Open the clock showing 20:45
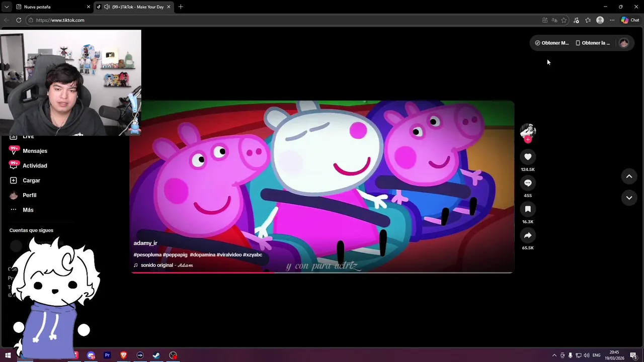 (x=614, y=355)
